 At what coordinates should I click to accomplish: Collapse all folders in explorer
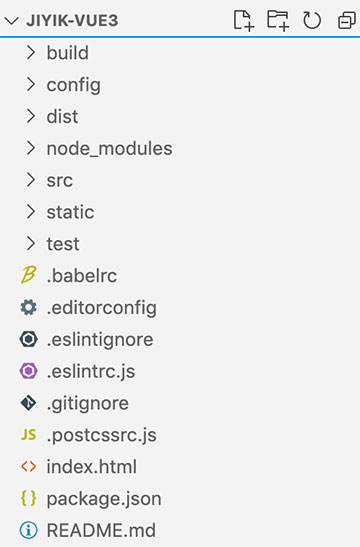(x=347, y=21)
